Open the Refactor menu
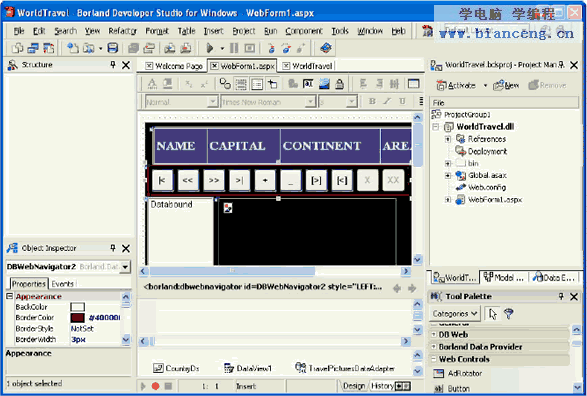Viewport: 587px width, 396px height. 122,31
